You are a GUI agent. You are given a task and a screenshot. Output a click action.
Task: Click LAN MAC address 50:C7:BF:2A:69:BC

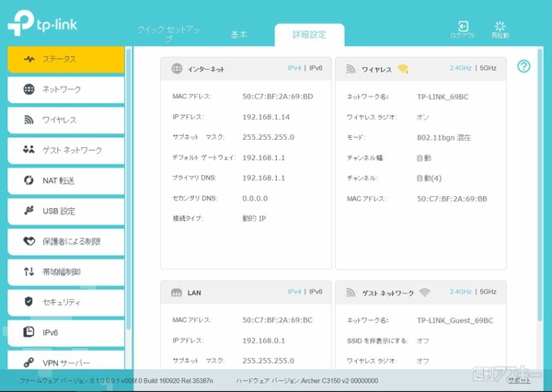278,320
